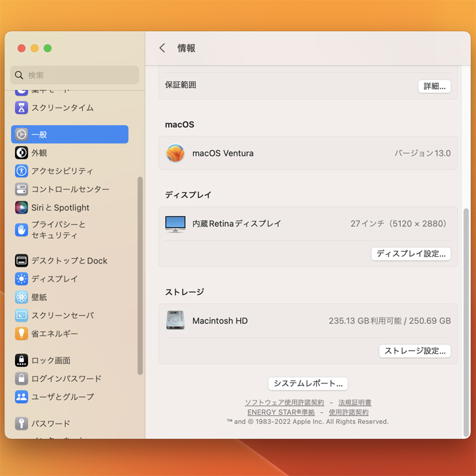Click the スクリーンセーバ icon

(22, 315)
